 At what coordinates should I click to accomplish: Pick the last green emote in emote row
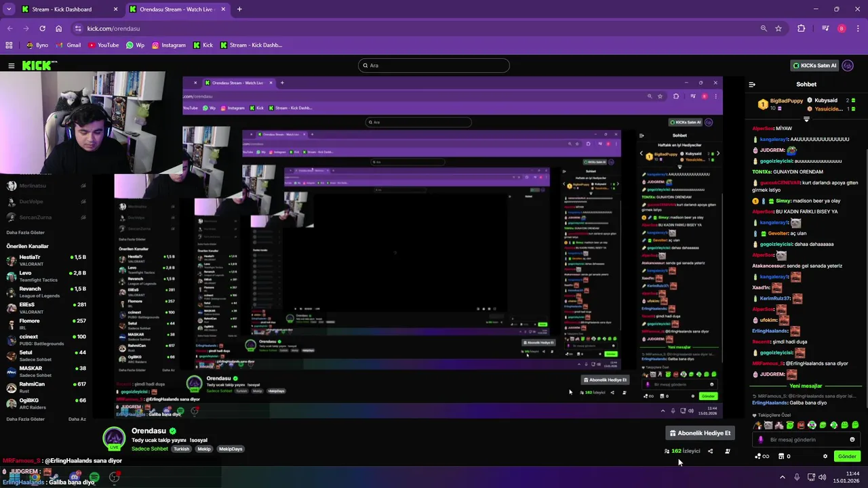[x=856, y=426]
